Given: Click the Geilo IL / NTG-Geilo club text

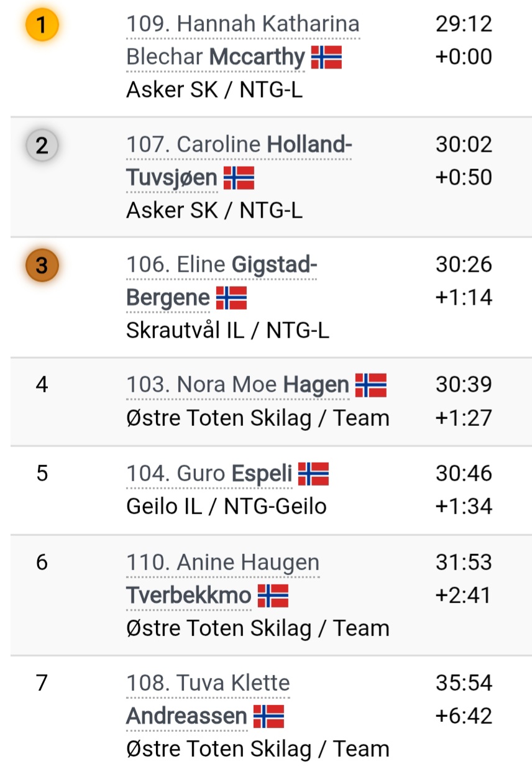Looking at the screenshot, I should tap(226, 507).
